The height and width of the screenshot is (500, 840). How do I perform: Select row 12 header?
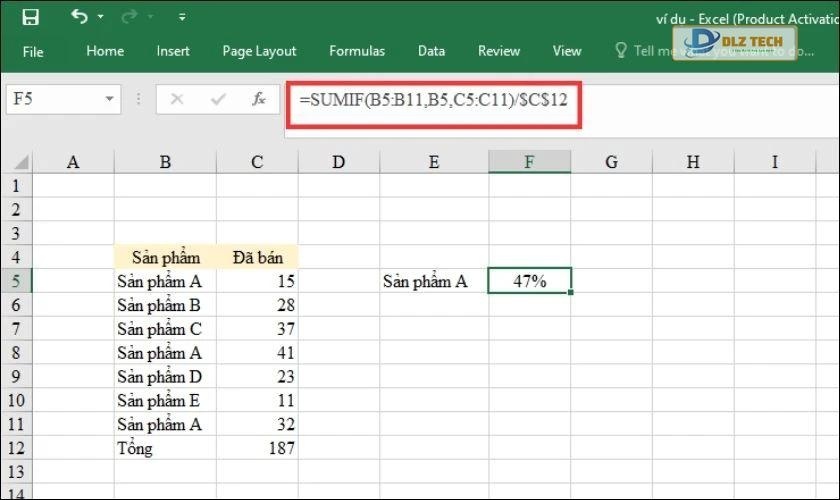click(x=16, y=449)
